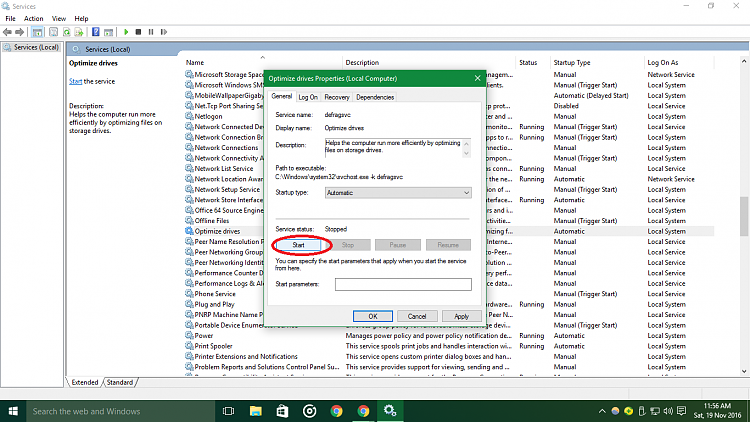Click the volume speaker tray icon
Viewport: 750px width, 422px height.
[x=668, y=411]
